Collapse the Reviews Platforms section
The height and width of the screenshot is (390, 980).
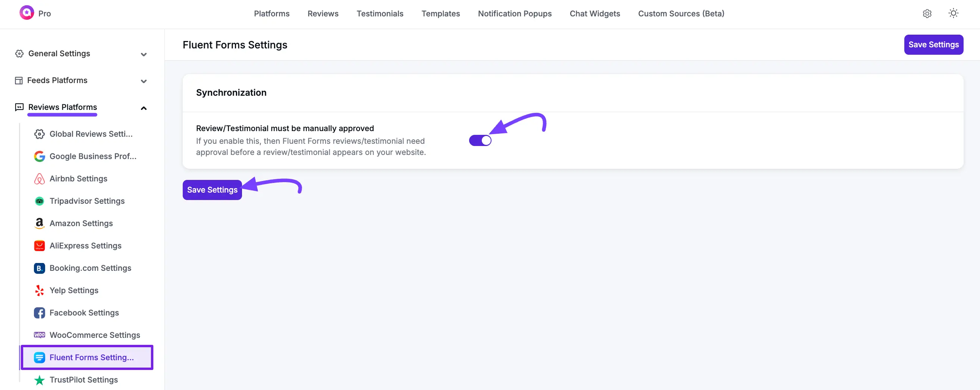click(x=144, y=108)
